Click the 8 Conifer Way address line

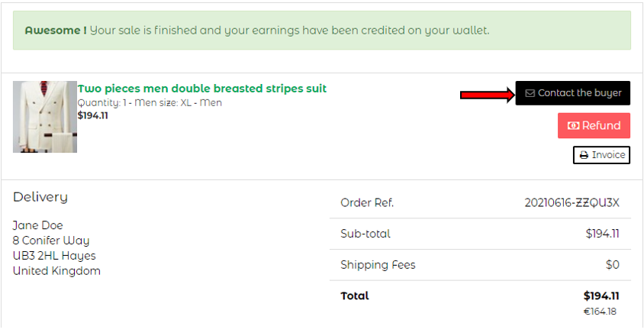coord(51,241)
